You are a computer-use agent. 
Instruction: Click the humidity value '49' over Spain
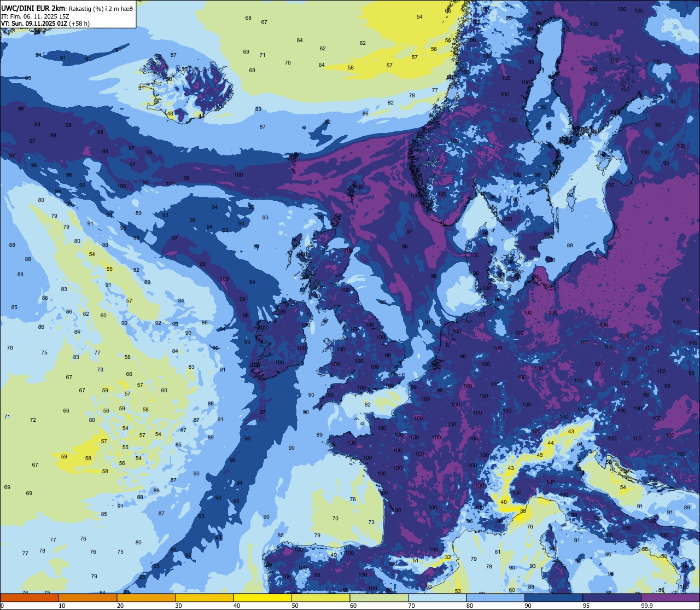[x=334, y=555]
